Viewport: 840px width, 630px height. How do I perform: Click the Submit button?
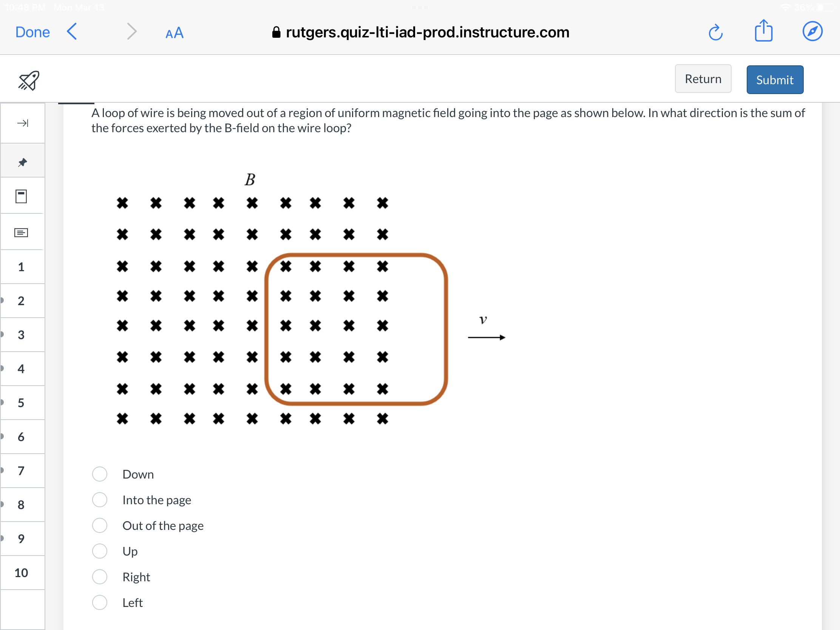pyautogui.click(x=775, y=80)
